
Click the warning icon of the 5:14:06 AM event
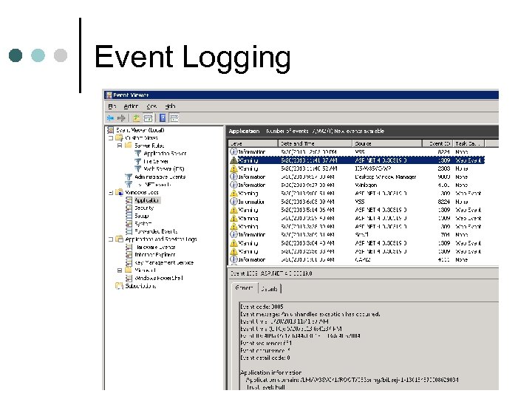(233, 210)
